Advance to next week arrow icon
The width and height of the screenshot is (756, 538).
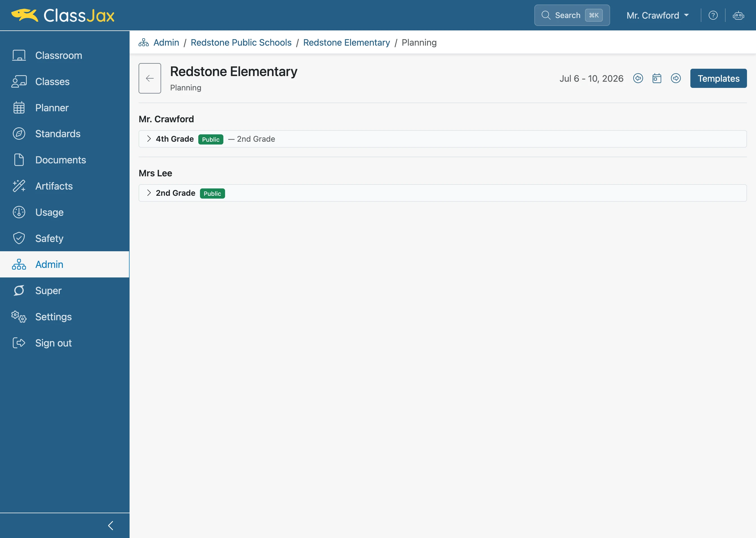coord(675,79)
